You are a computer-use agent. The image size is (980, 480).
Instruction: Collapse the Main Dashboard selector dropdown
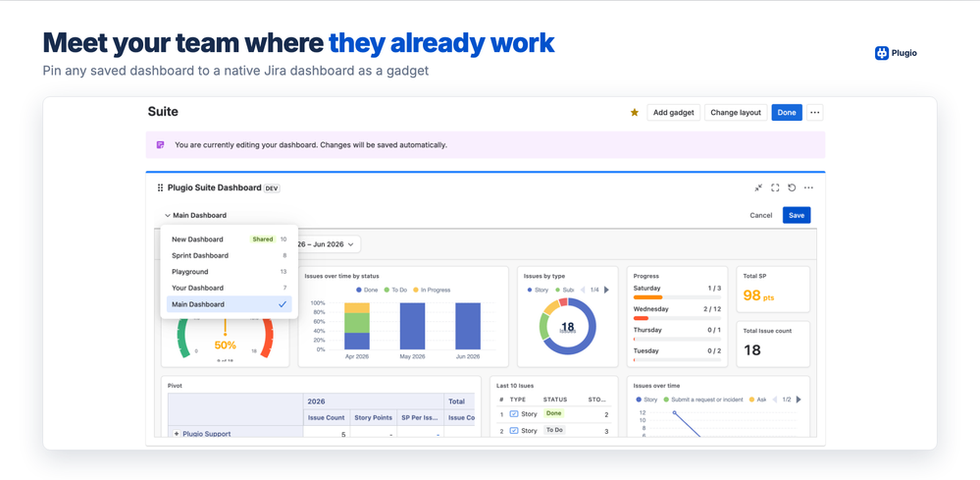point(195,216)
